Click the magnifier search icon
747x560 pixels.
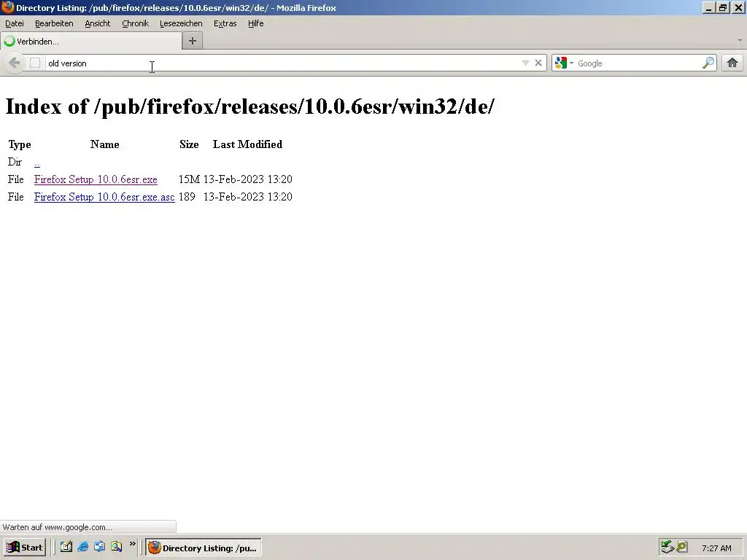click(708, 63)
